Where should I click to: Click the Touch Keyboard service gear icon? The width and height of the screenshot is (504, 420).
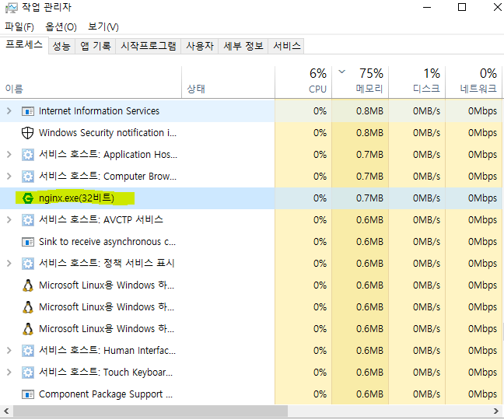(28, 373)
